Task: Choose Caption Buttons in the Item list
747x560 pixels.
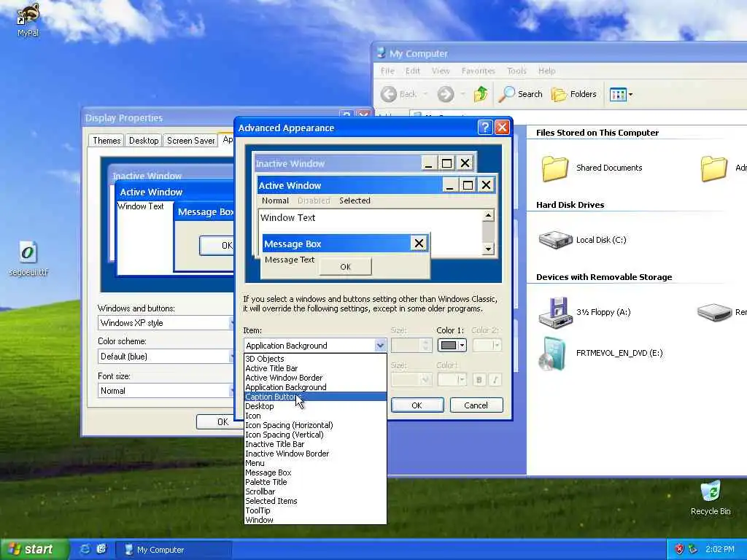Action: click(x=315, y=397)
